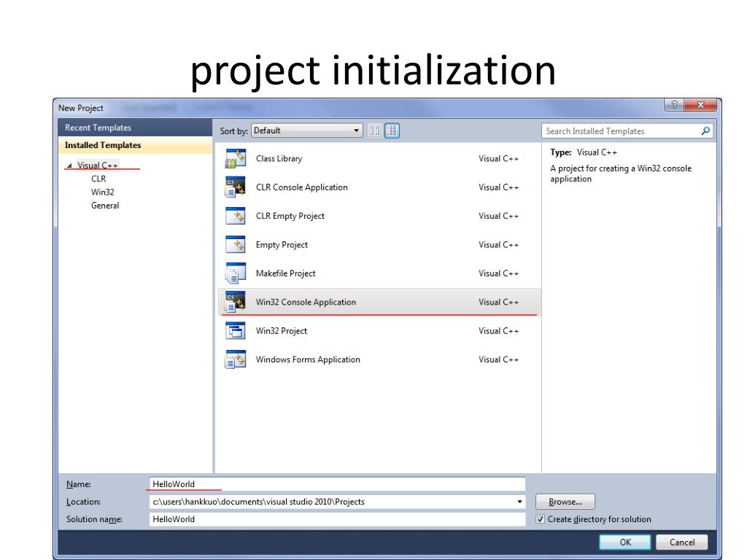
Task: Select the Empty Project template name
Action: coord(282,245)
